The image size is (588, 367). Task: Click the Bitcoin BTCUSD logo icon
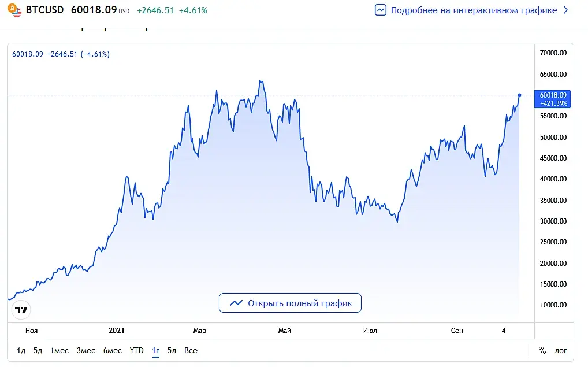[14, 10]
